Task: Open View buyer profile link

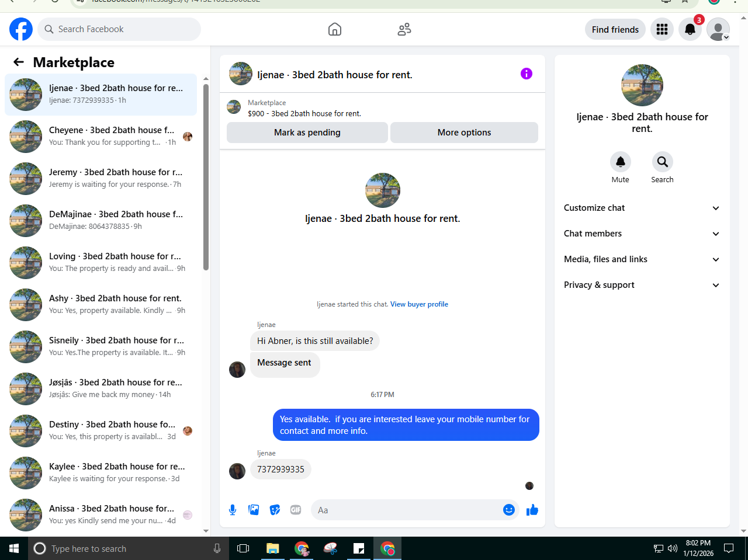Action: click(x=419, y=304)
